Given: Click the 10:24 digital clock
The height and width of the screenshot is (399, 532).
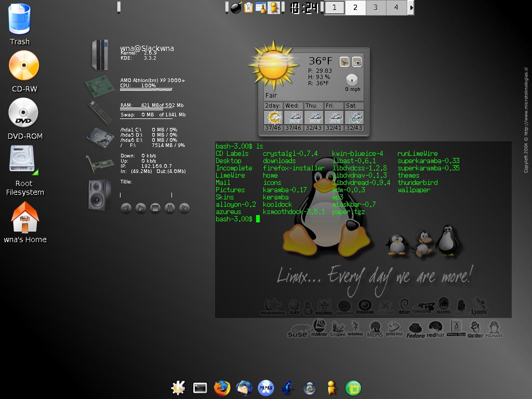Looking at the screenshot, I should pos(304,8).
